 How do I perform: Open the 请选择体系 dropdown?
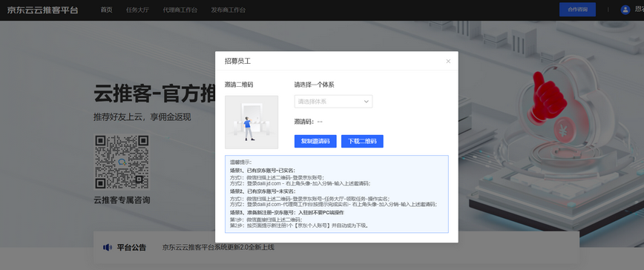(x=333, y=102)
